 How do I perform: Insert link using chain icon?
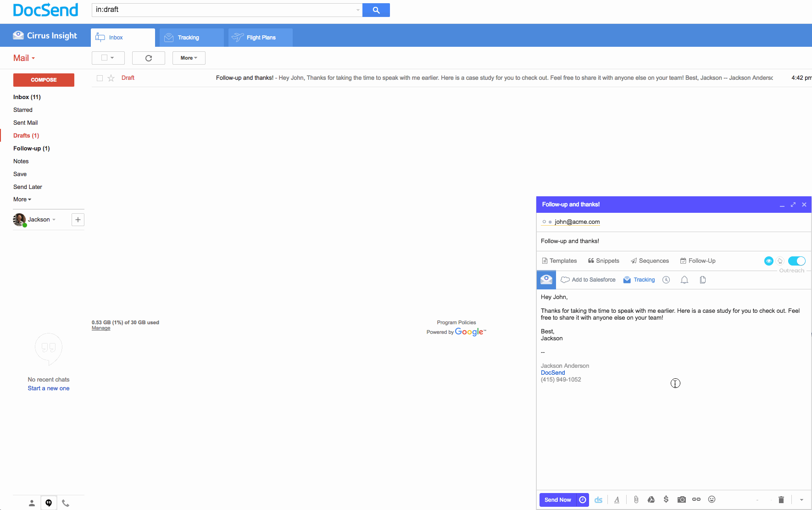click(696, 499)
